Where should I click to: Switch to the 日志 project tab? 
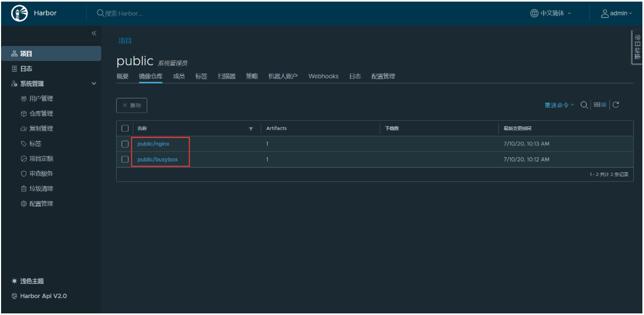pyautogui.click(x=355, y=76)
